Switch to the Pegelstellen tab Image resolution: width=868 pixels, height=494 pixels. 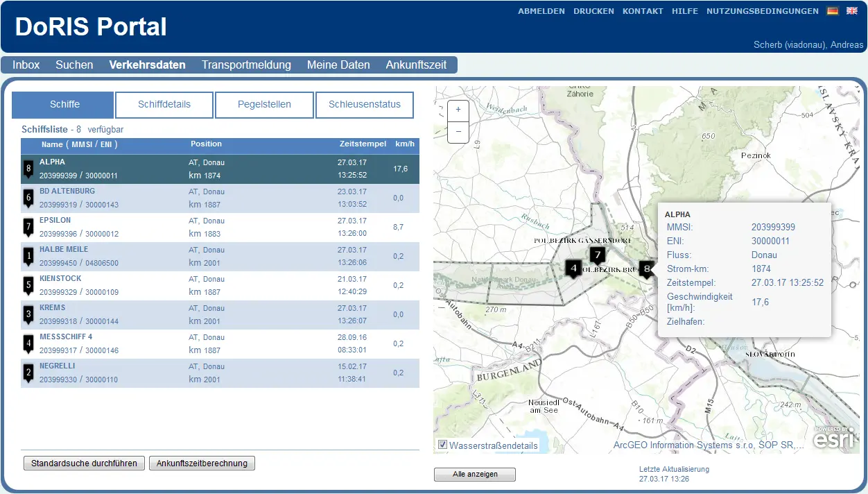coord(264,105)
